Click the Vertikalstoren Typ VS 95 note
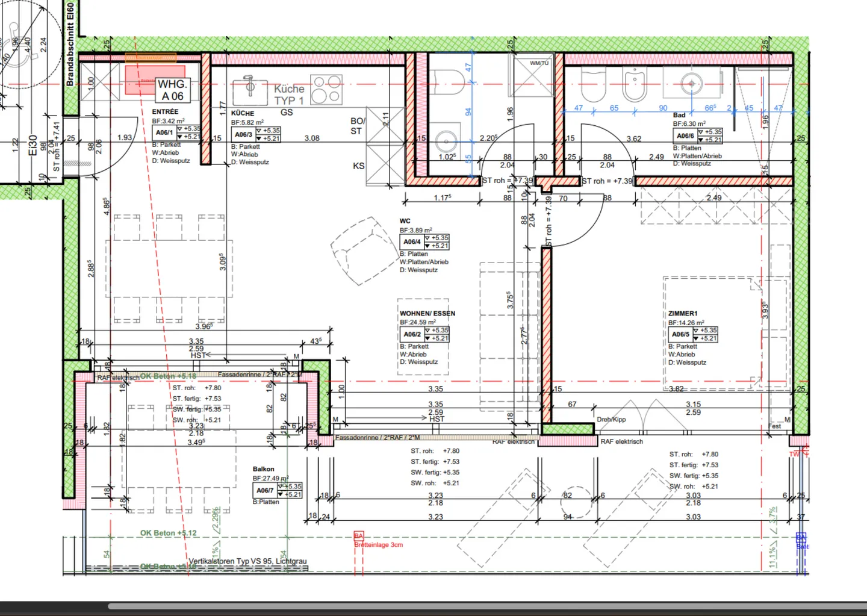This screenshot has height=616, width=867. click(247, 561)
